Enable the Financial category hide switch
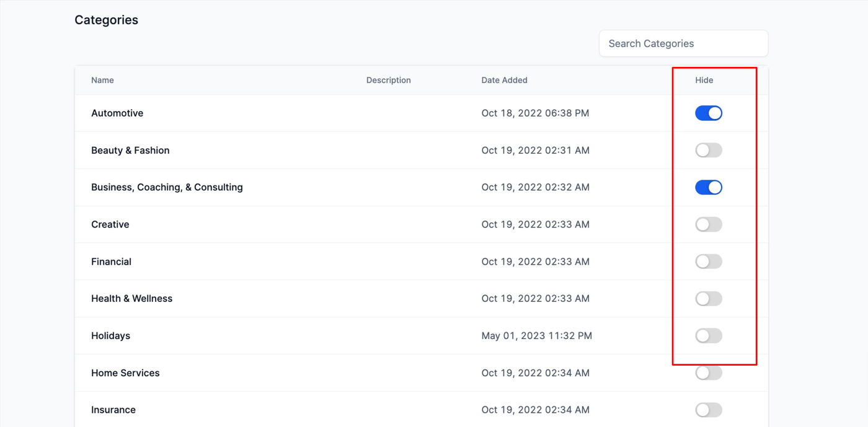 click(708, 262)
